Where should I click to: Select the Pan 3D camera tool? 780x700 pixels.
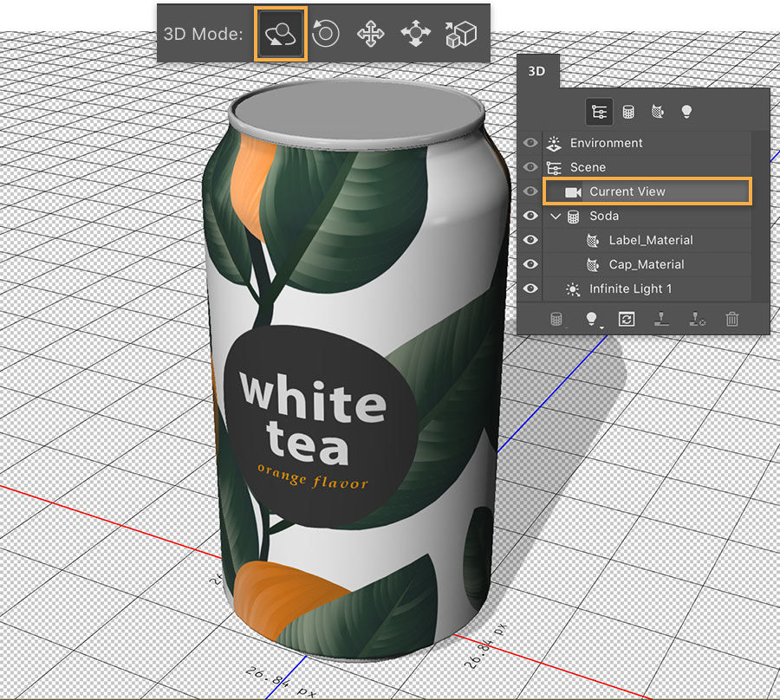click(x=370, y=33)
